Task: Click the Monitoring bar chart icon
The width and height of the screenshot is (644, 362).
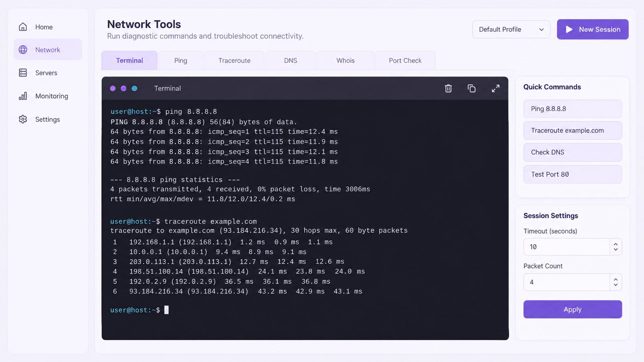Action: tap(23, 96)
